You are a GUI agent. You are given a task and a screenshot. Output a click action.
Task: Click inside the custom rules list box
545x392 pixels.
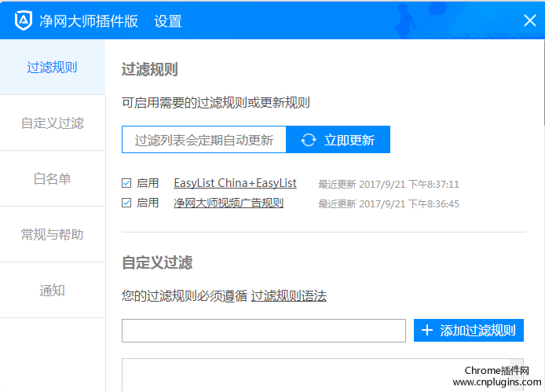pyautogui.click(x=323, y=375)
